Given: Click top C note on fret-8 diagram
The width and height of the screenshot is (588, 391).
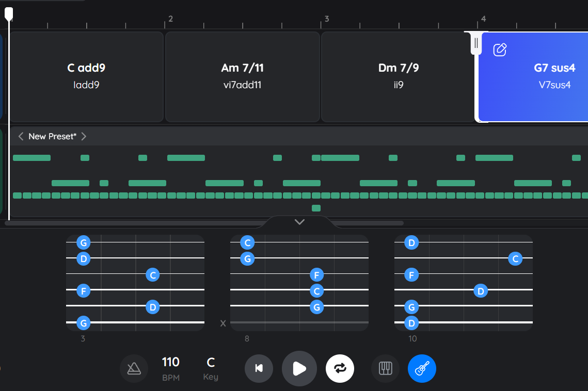Looking at the screenshot, I should click(247, 243).
